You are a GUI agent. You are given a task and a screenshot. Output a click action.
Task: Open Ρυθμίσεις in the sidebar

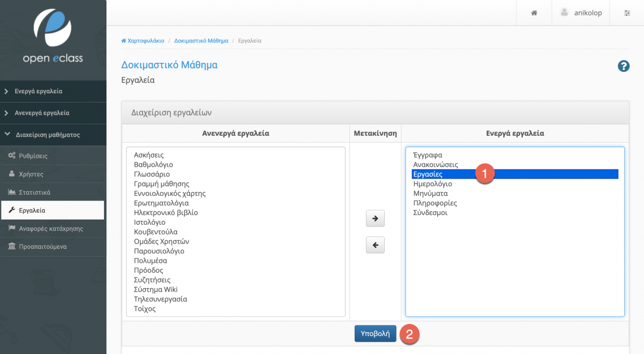point(33,156)
